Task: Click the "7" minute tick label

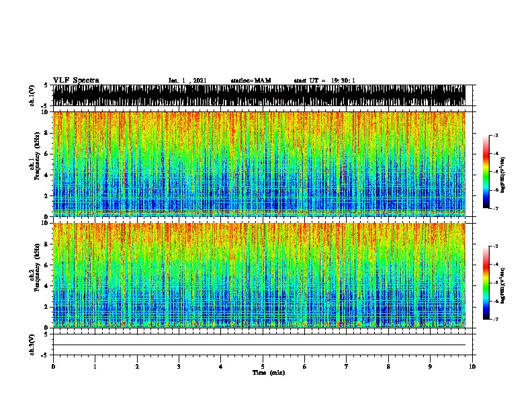Action: (x=347, y=367)
